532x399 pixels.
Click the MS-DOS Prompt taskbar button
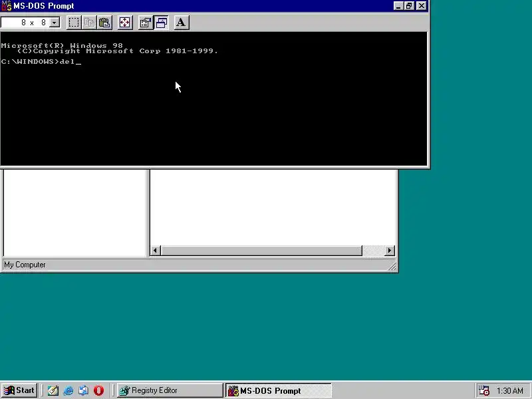pos(278,390)
